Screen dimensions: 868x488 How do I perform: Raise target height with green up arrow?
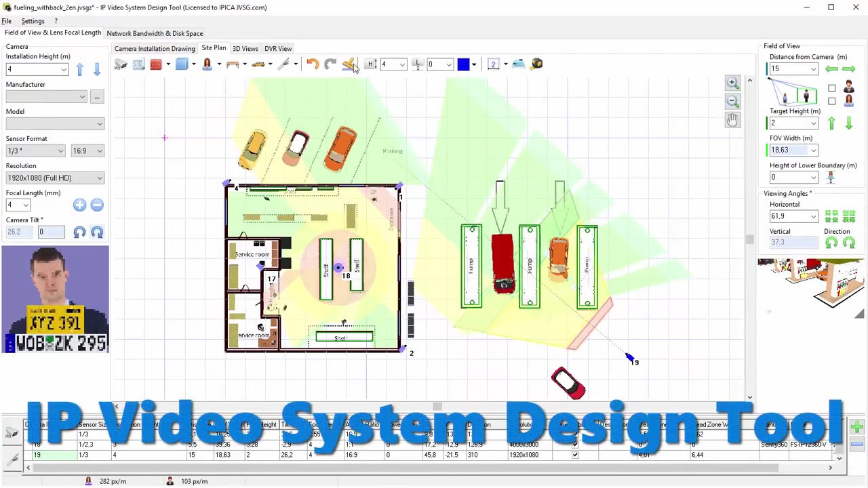tap(832, 123)
